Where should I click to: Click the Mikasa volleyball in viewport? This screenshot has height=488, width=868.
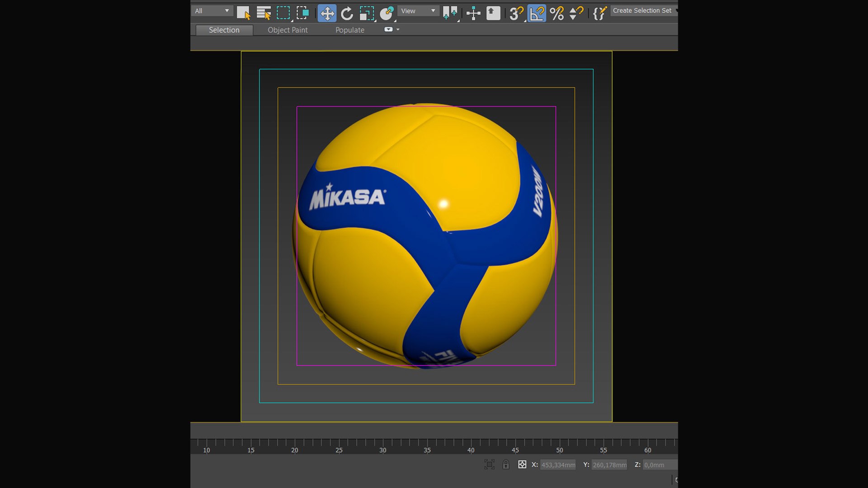click(425, 236)
